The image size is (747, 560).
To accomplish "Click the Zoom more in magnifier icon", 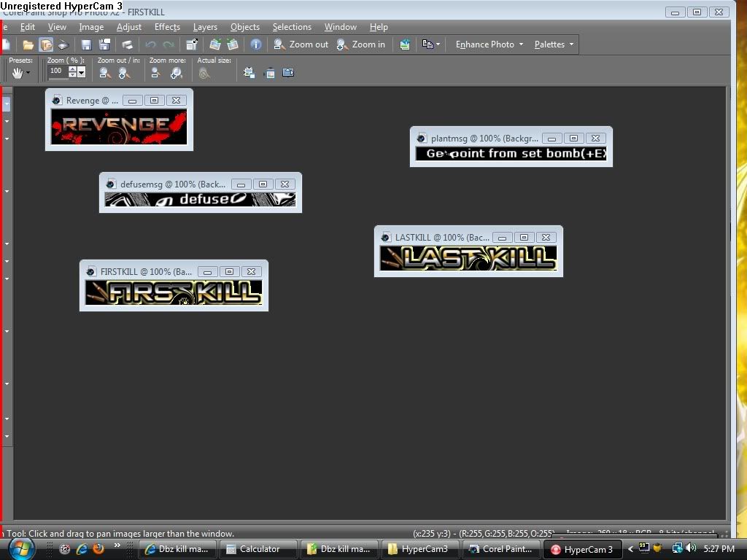I will click(x=177, y=73).
